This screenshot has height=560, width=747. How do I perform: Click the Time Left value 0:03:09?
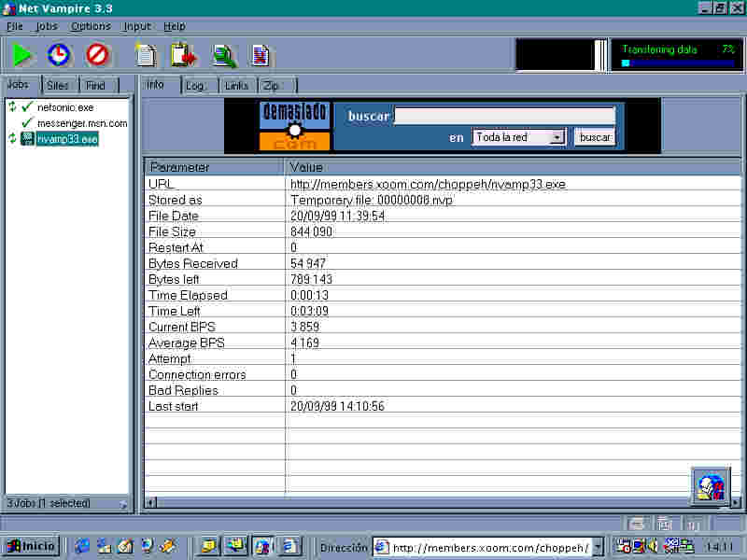click(309, 311)
